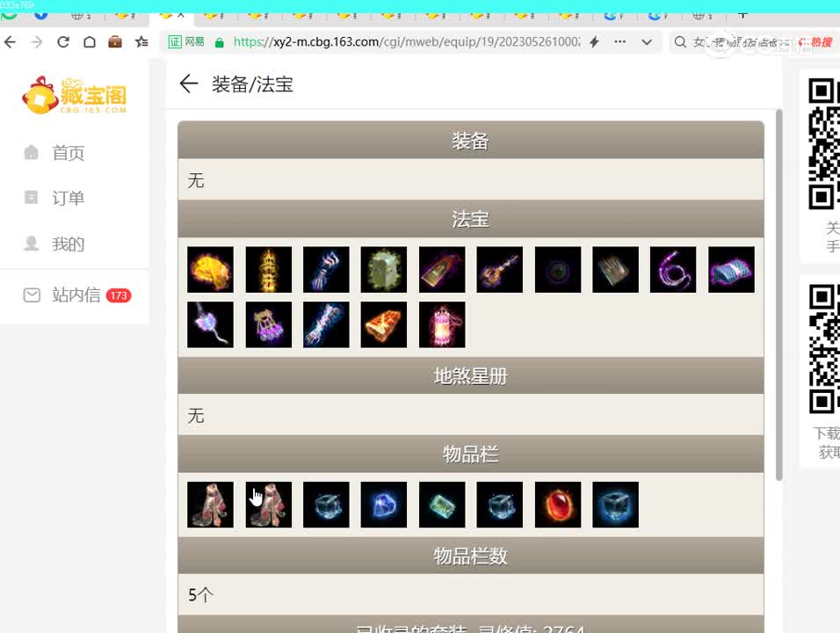
Task: Click the magnifier search icon in address bar
Action: pyautogui.click(x=680, y=41)
